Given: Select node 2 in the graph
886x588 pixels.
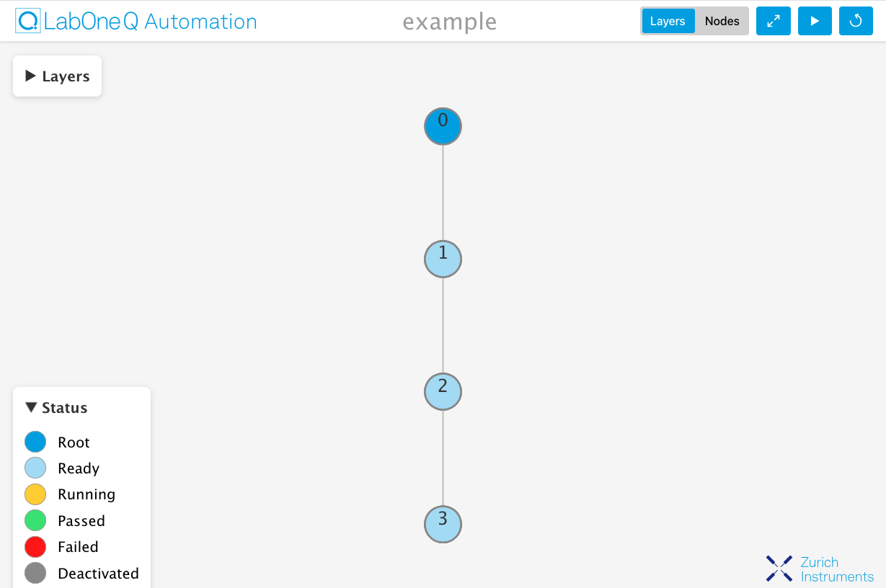Looking at the screenshot, I should pyautogui.click(x=443, y=391).
